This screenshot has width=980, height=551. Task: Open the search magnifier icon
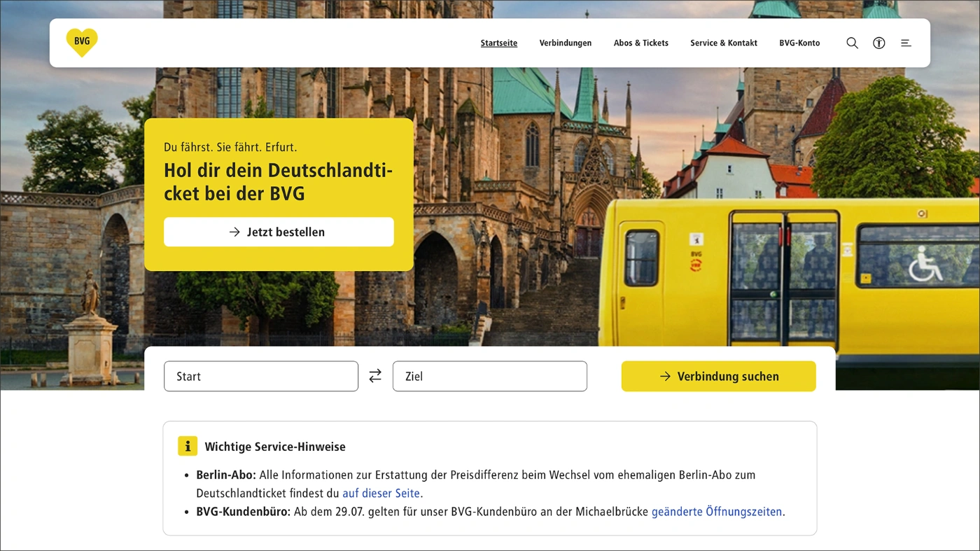coord(852,43)
